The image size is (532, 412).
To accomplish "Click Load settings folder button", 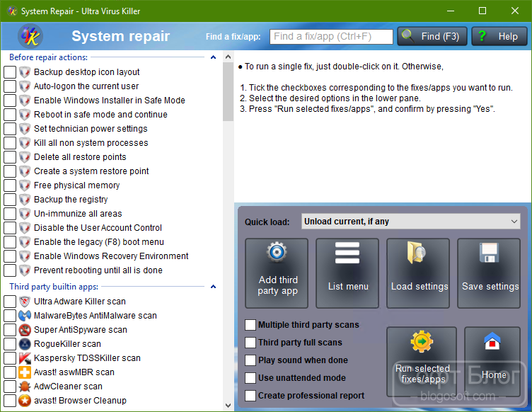I will click(x=418, y=273).
